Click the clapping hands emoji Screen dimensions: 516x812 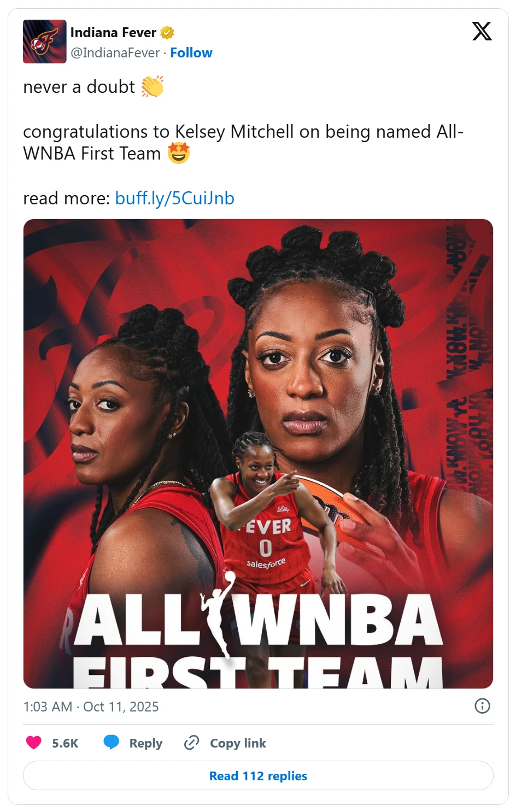coord(153,86)
